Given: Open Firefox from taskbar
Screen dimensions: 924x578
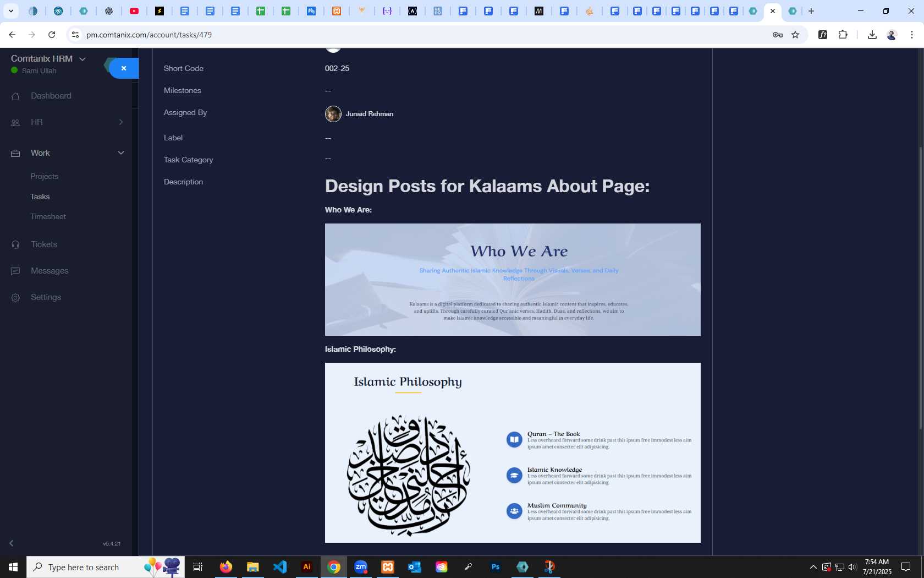Looking at the screenshot, I should [226, 567].
